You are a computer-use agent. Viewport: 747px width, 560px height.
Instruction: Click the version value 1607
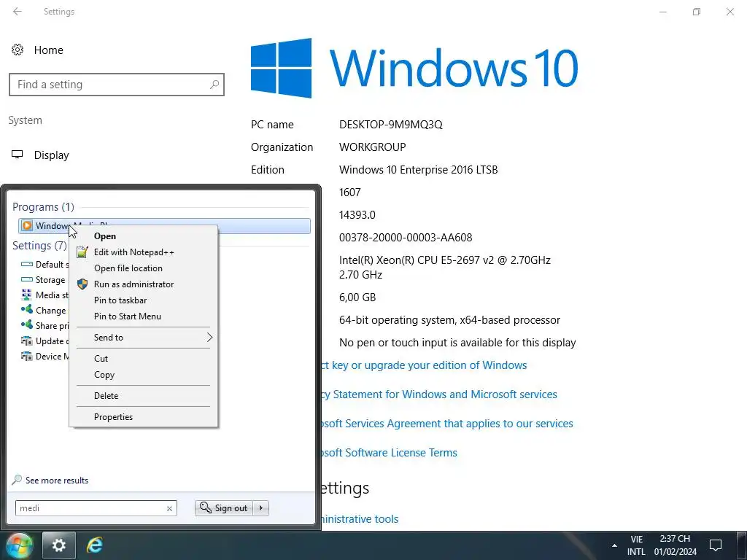pos(349,192)
